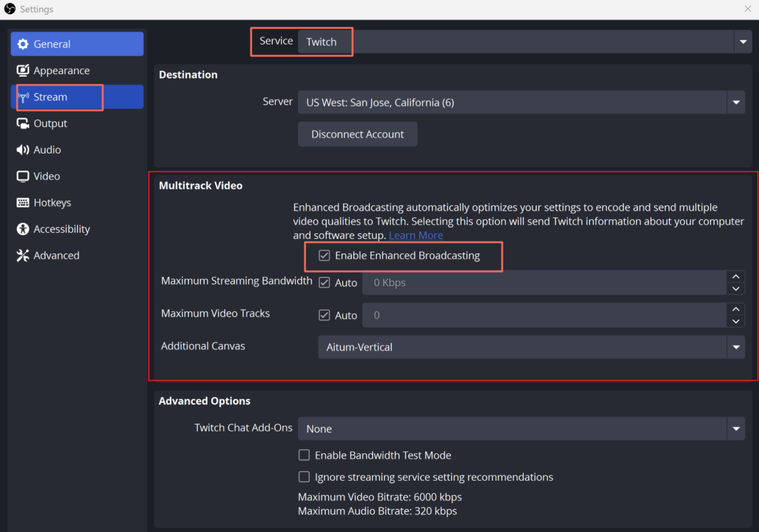Click Twitch Chat Add-Ons dropdown arrow

[736, 429]
